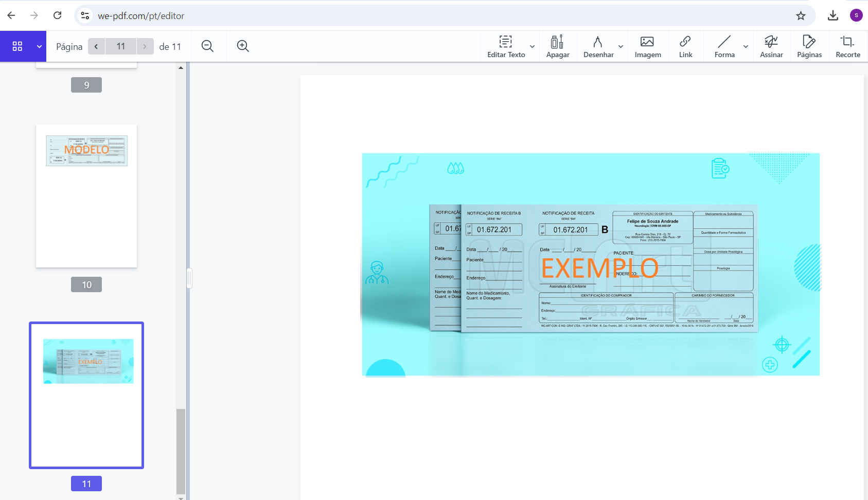Viewport: 868px width, 500px height.
Task: Choose the Desenhar drawing tool
Action: (x=598, y=46)
